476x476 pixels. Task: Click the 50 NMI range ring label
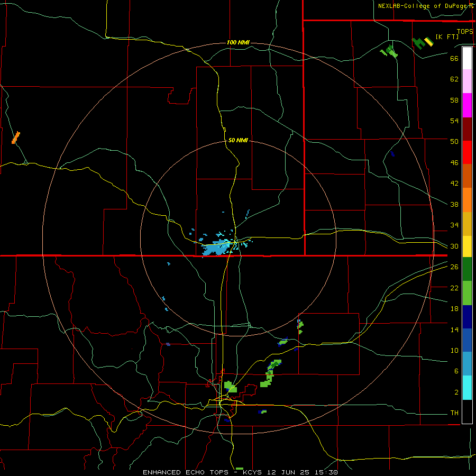[x=238, y=140]
